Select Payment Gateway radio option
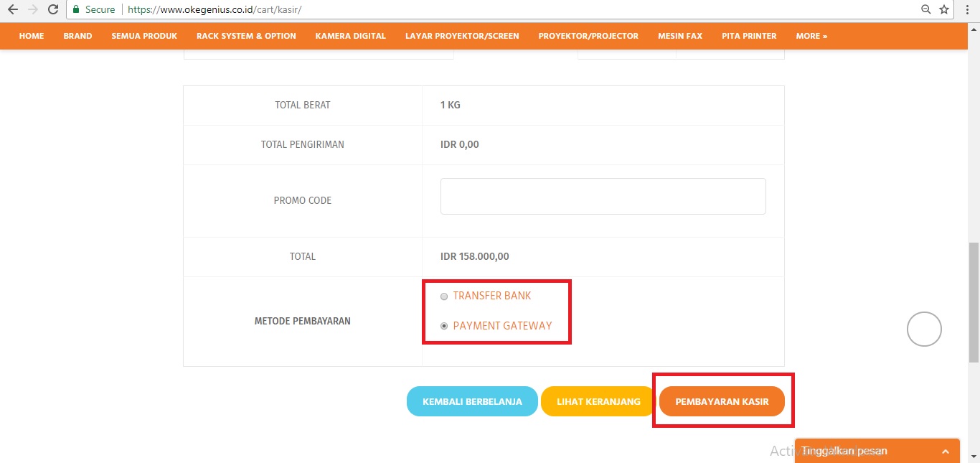 [x=444, y=326]
